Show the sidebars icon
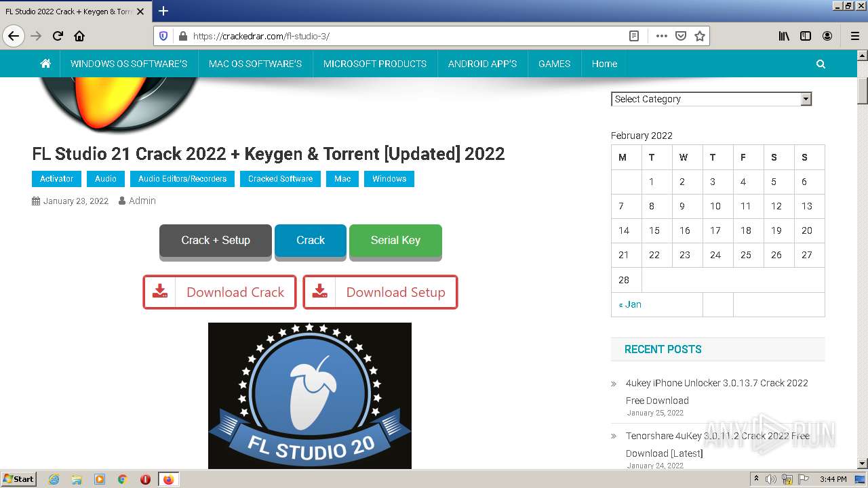Image resolution: width=868 pixels, height=488 pixels. click(806, 36)
